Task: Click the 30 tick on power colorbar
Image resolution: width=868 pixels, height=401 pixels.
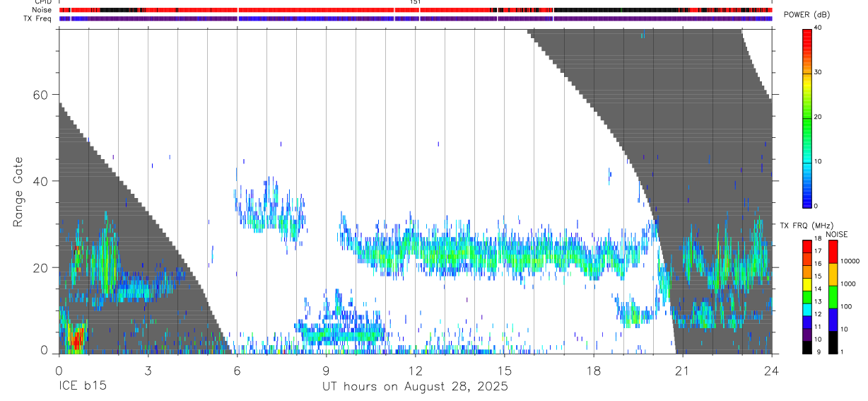Action: 818,73
